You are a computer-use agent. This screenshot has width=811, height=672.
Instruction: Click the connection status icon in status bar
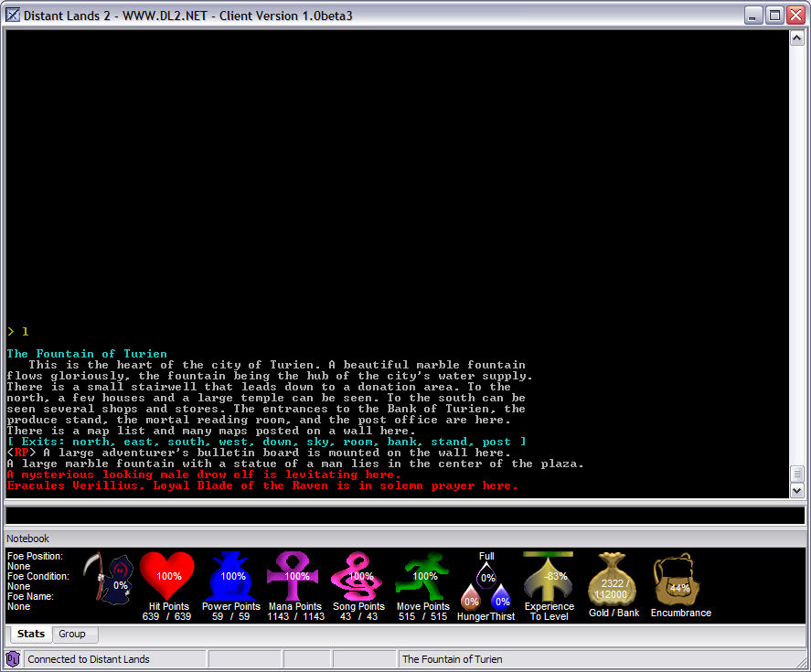(13, 658)
